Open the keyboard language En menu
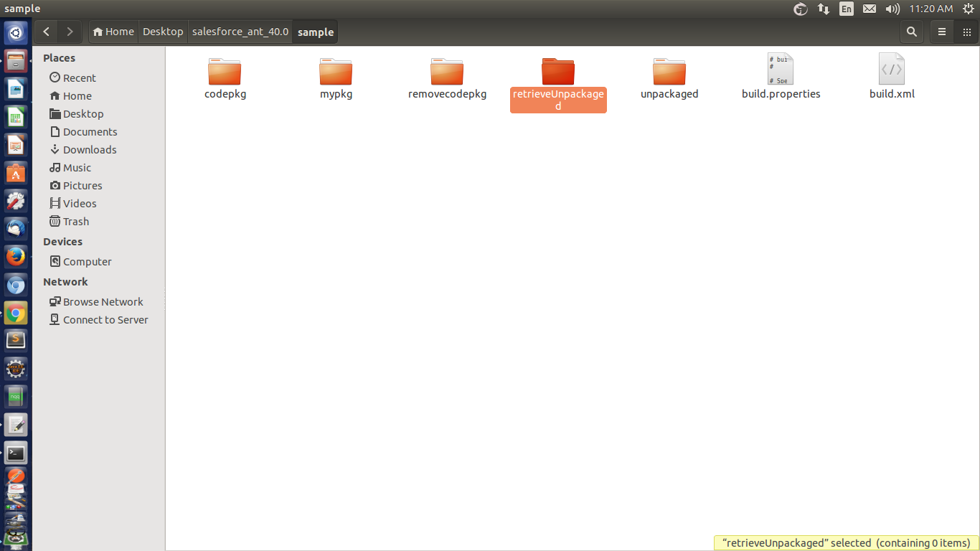 coord(847,9)
